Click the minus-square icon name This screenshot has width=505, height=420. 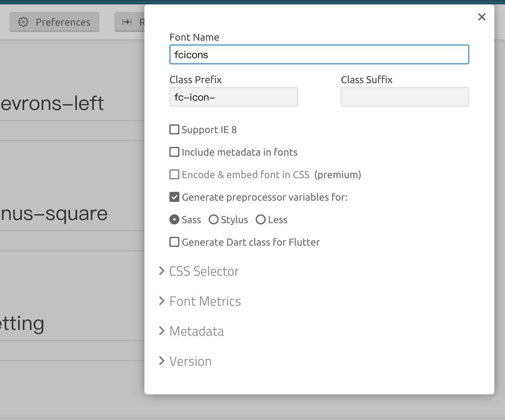pos(54,214)
